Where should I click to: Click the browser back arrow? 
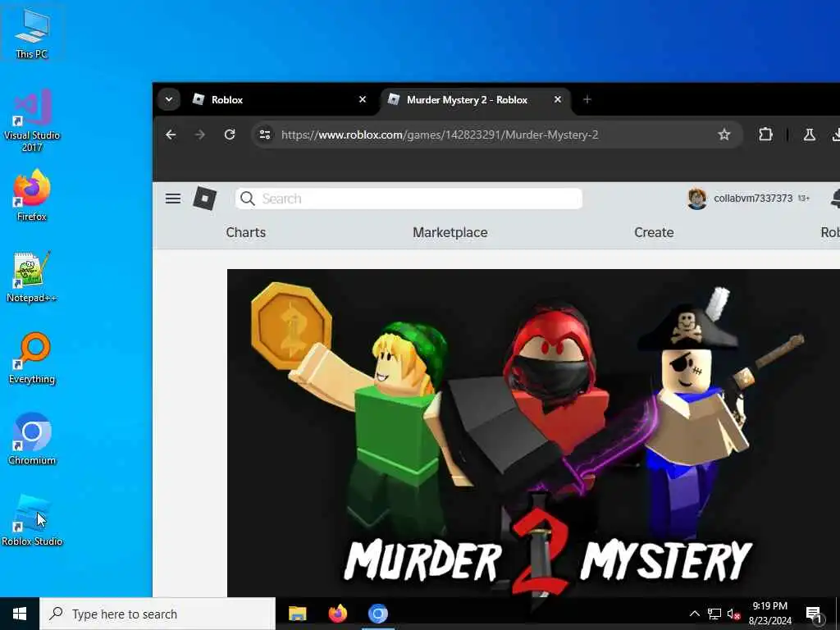coord(171,135)
